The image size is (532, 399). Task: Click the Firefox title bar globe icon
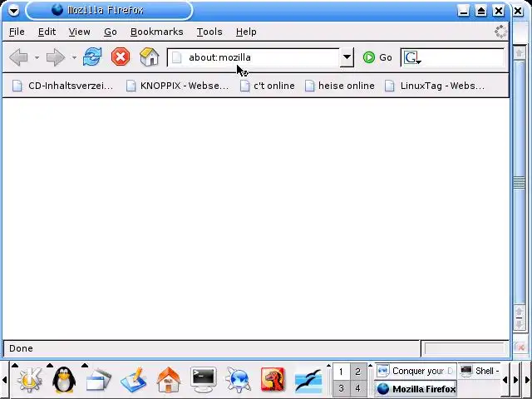pos(57,10)
